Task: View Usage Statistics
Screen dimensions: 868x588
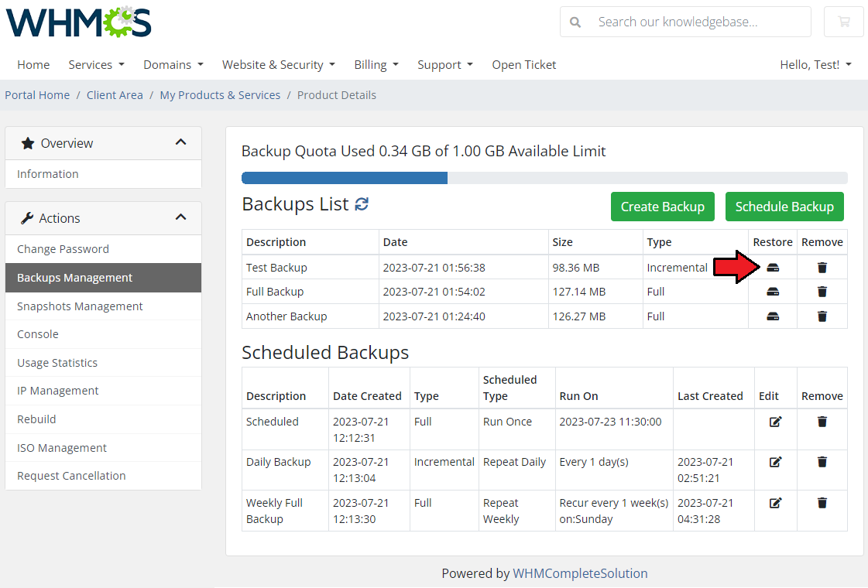Action: 103,363
